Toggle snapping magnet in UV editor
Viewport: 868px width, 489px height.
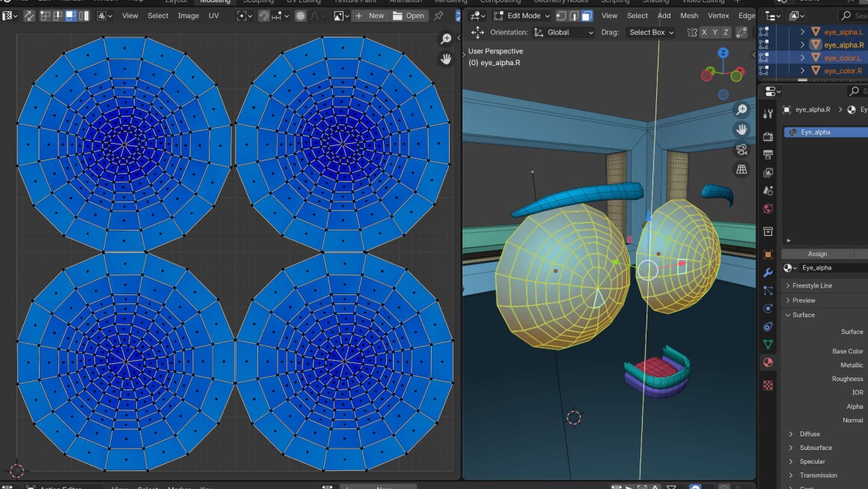click(263, 16)
